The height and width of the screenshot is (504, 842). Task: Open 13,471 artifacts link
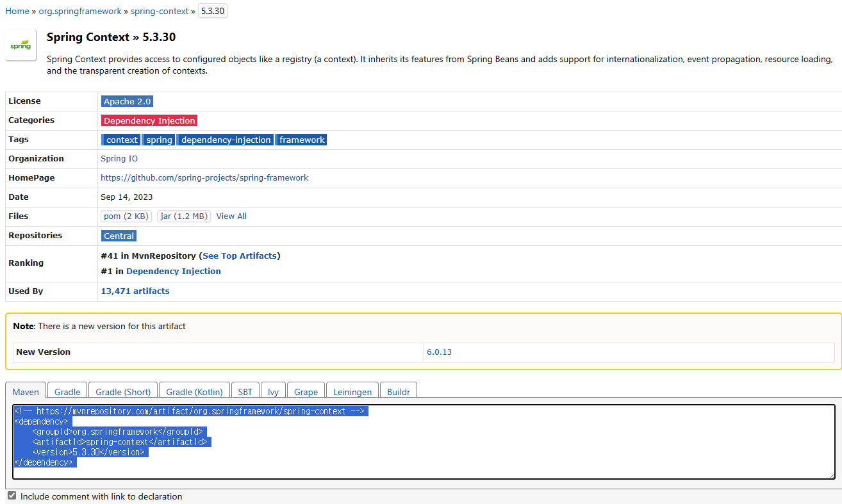pyautogui.click(x=135, y=291)
